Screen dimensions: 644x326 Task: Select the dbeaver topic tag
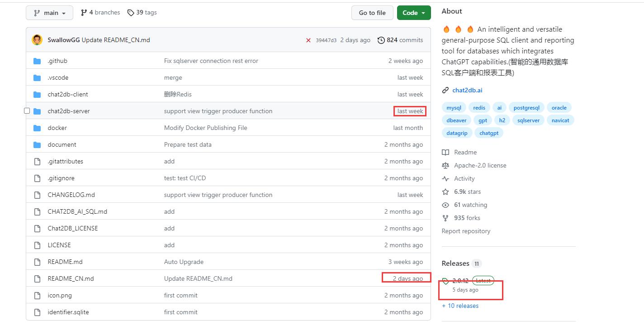pyautogui.click(x=456, y=120)
